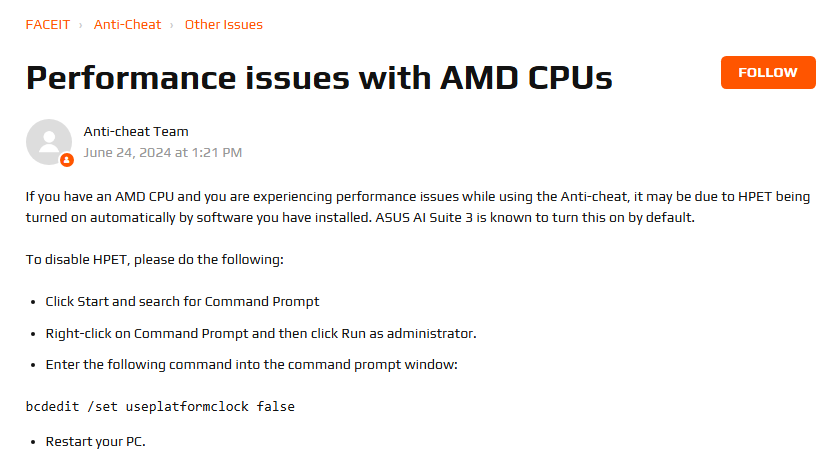Click the orange badge on the avatar
This screenshot has width=830, height=463.
(x=67, y=160)
